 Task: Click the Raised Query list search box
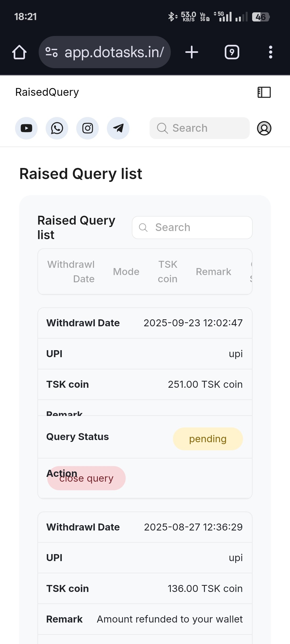(192, 228)
